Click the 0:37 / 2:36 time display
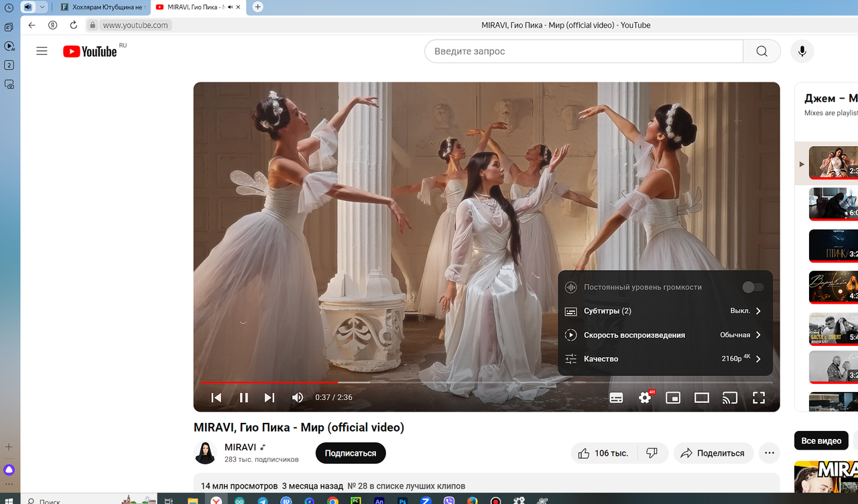 [x=334, y=397]
